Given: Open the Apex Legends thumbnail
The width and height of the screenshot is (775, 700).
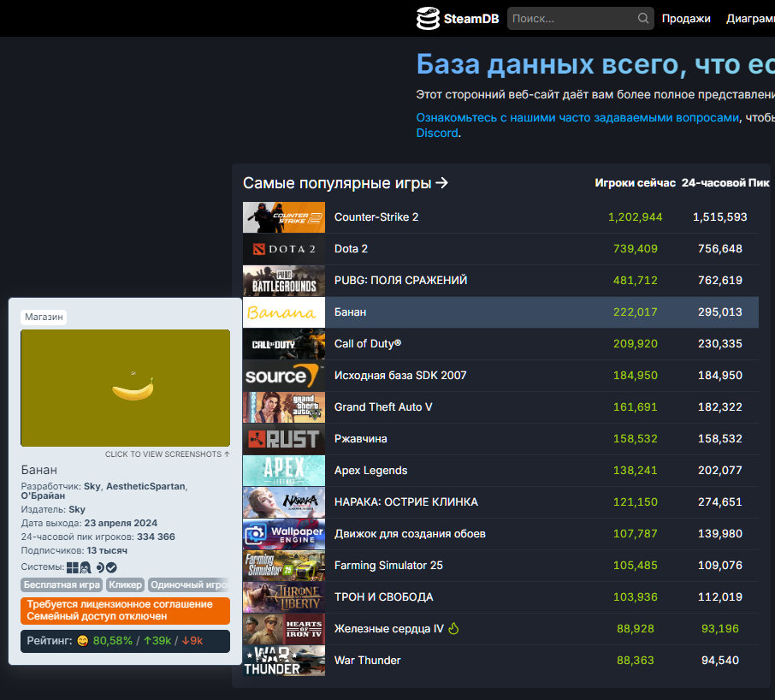Looking at the screenshot, I should (284, 470).
